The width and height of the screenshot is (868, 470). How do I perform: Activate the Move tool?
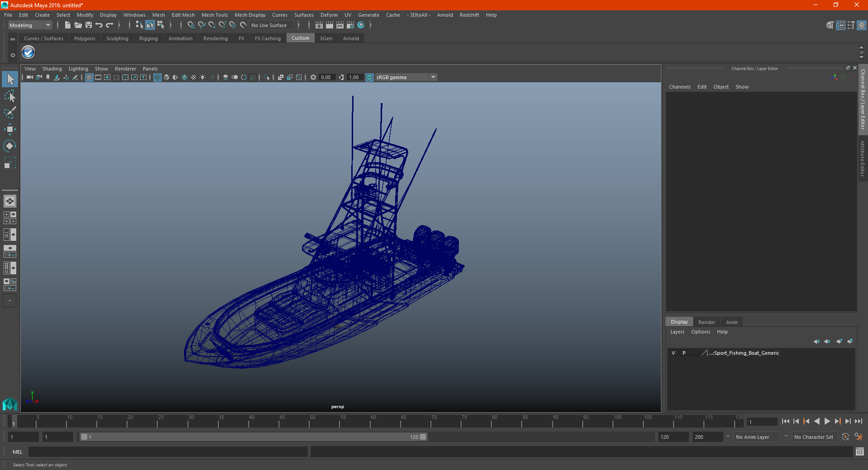pos(10,129)
